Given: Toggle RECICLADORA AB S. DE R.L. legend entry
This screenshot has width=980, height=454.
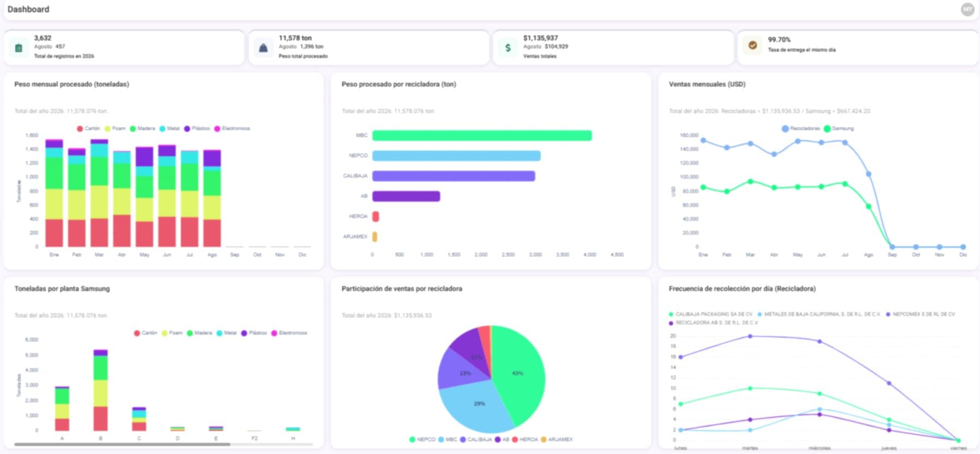Looking at the screenshot, I should click(x=713, y=323).
